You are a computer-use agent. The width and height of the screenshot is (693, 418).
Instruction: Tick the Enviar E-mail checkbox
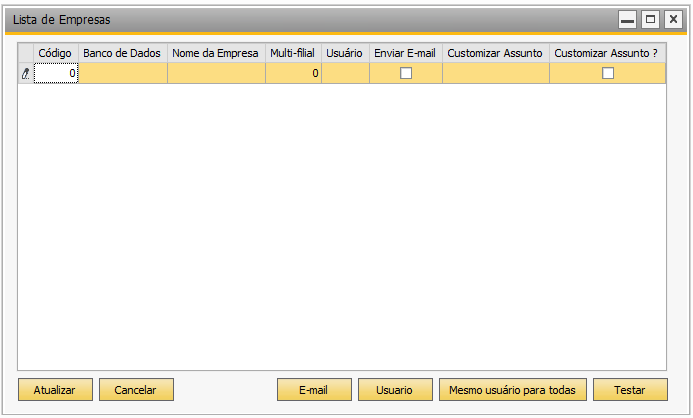pos(406,73)
